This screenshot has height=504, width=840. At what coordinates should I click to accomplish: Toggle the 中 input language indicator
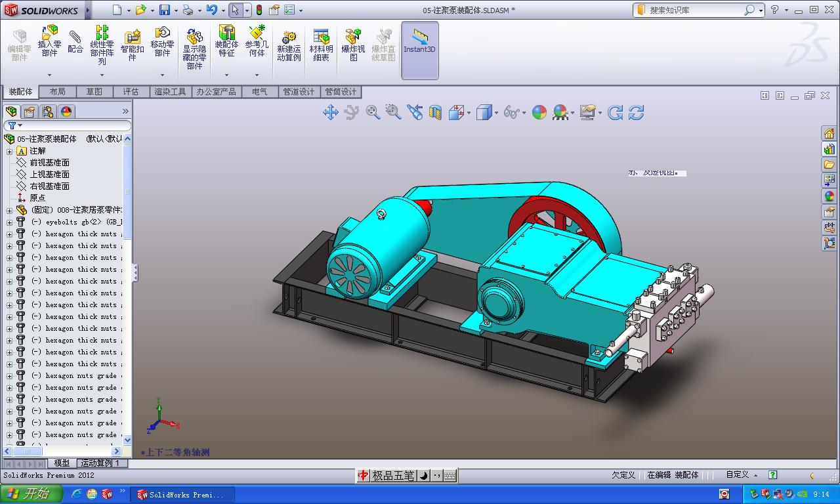point(363,476)
